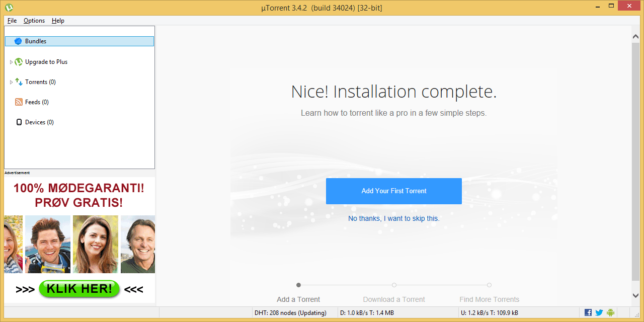644x322 pixels.
Task: Click the µTorrent logo in title bar
Action: click(x=9, y=8)
